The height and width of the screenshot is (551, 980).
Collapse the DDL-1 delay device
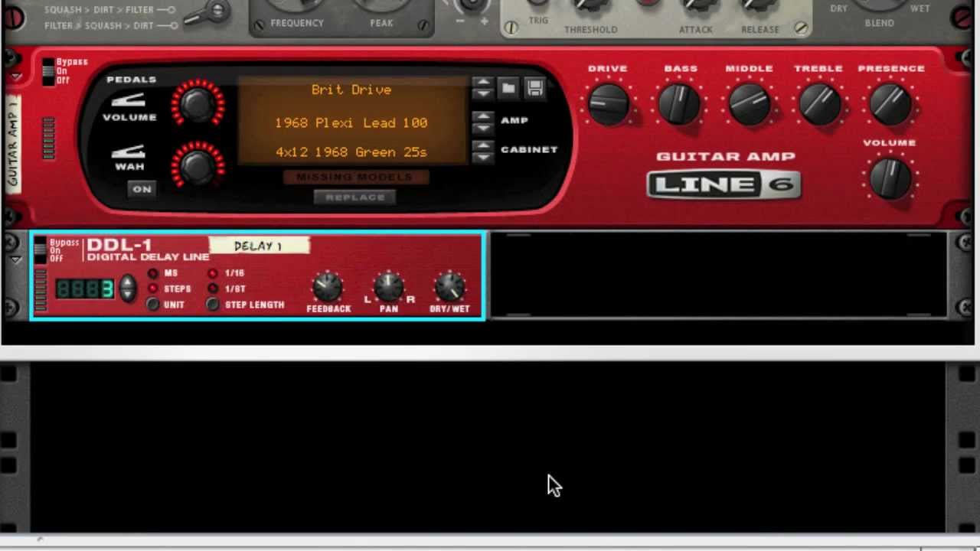(x=16, y=259)
